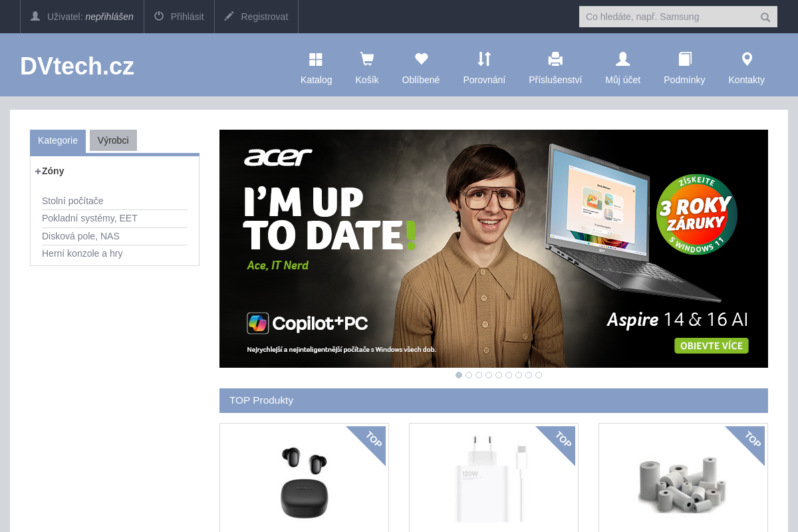Switch to the Výrobci tab

pyautogui.click(x=113, y=140)
